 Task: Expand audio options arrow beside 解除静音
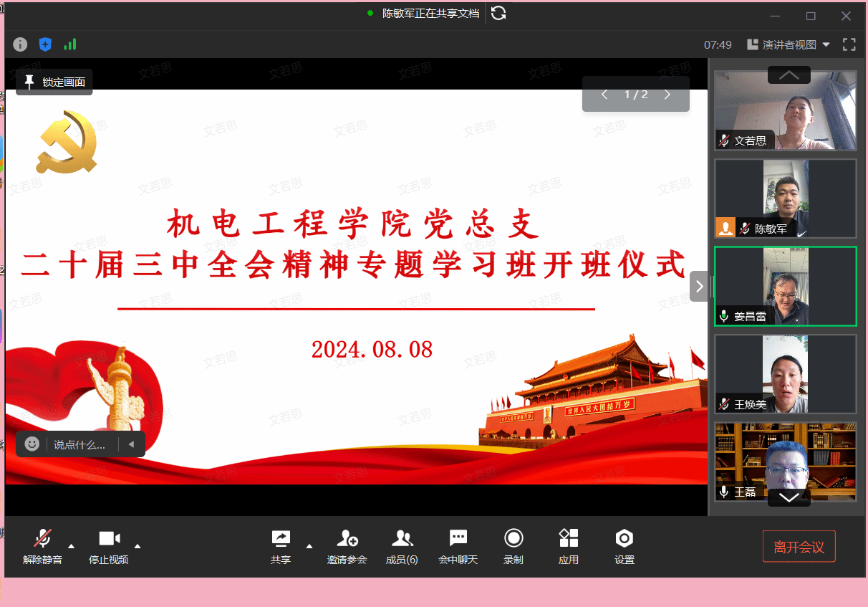(71, 545)
